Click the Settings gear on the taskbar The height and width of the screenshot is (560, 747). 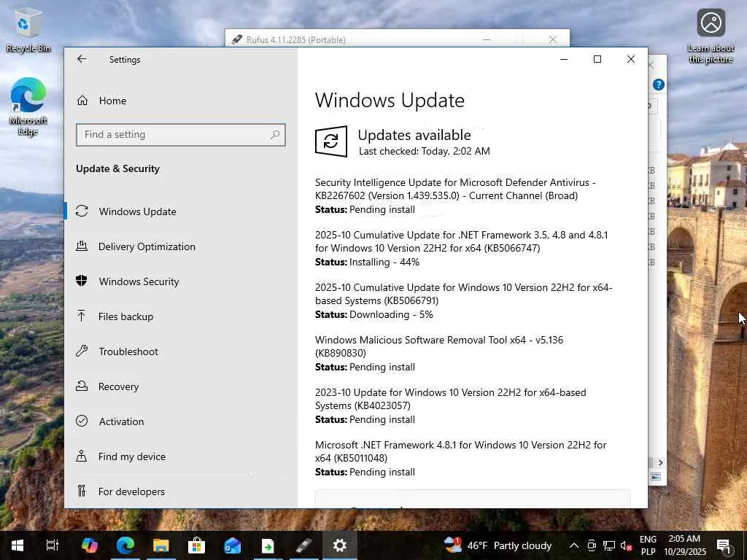click(340, 545)
